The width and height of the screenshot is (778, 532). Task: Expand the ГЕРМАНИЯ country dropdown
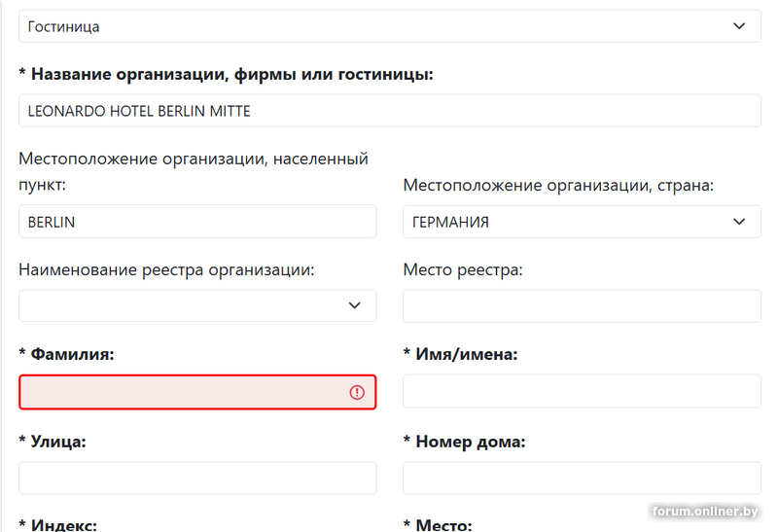[x=582, y=222]
